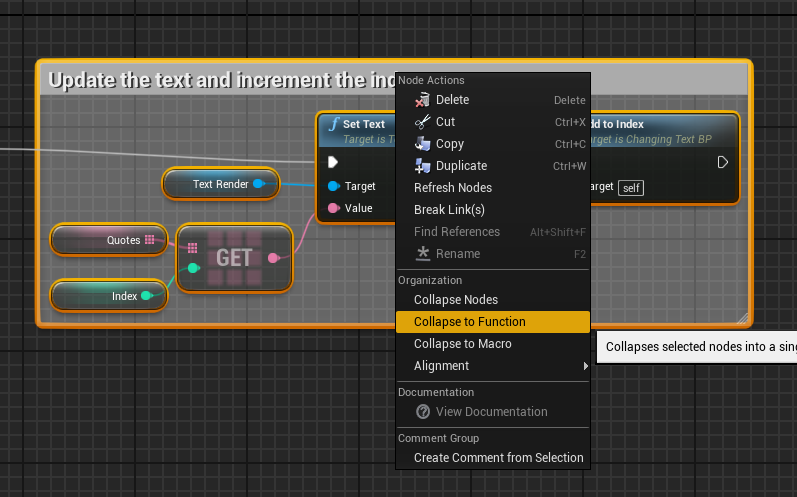The image size is (797, 497).
Task: Click the Rename menu entry
Action: point(493,254)
